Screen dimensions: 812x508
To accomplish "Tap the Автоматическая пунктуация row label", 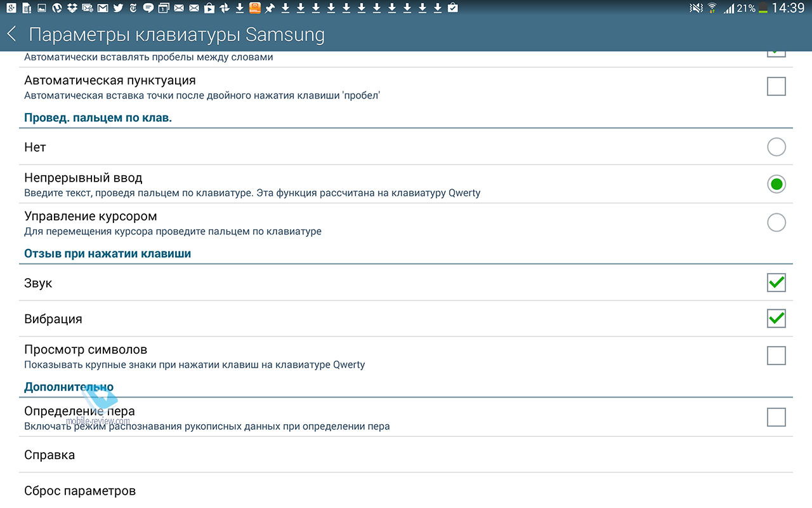I will (110, 81).
